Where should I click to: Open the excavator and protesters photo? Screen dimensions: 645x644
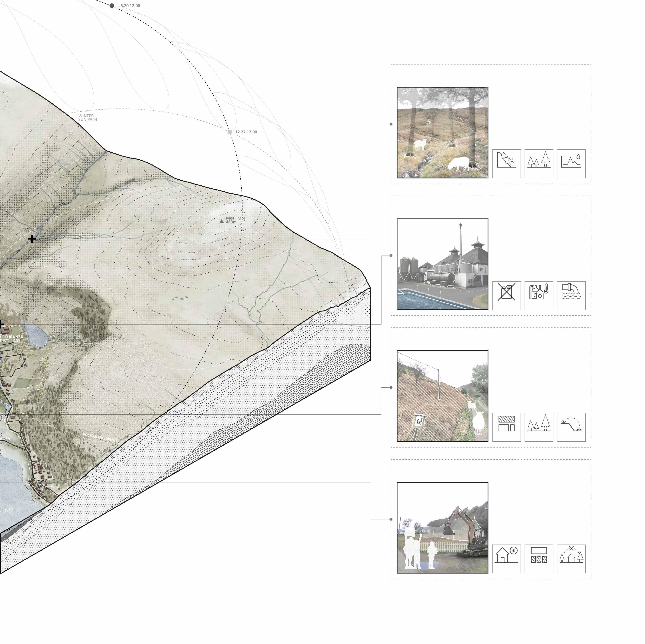point(442,528)
